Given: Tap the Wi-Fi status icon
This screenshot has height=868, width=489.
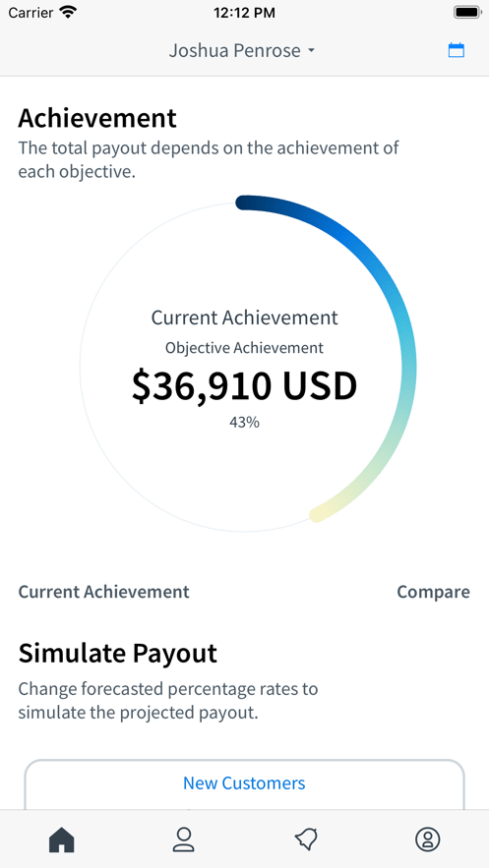Looking at the screenshot, I should 68,12.
